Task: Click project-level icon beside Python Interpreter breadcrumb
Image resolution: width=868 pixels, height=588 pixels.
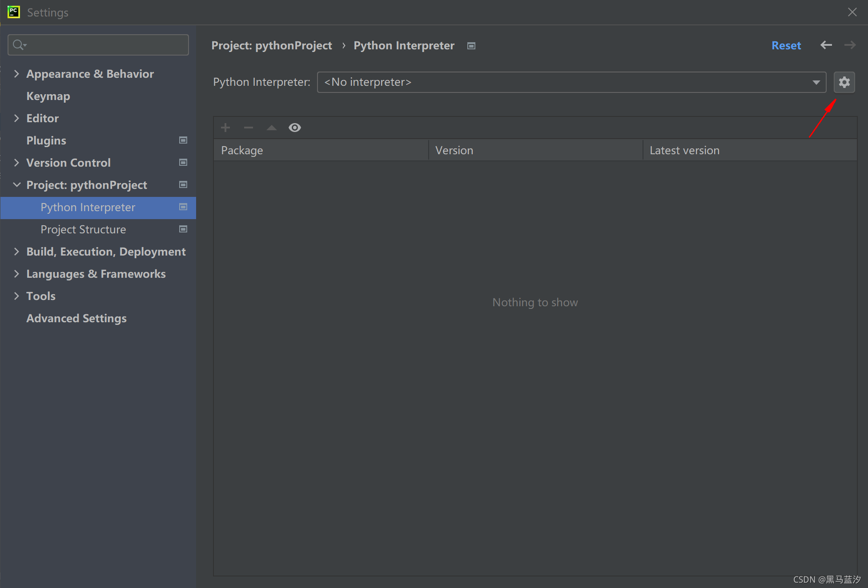Action: [x=471, y=46]
